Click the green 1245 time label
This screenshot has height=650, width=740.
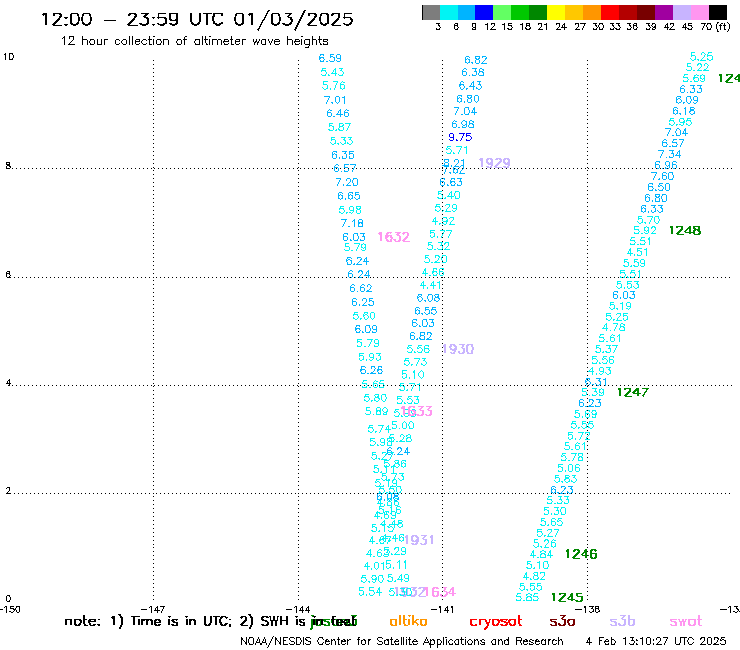[x=567, y=598]
